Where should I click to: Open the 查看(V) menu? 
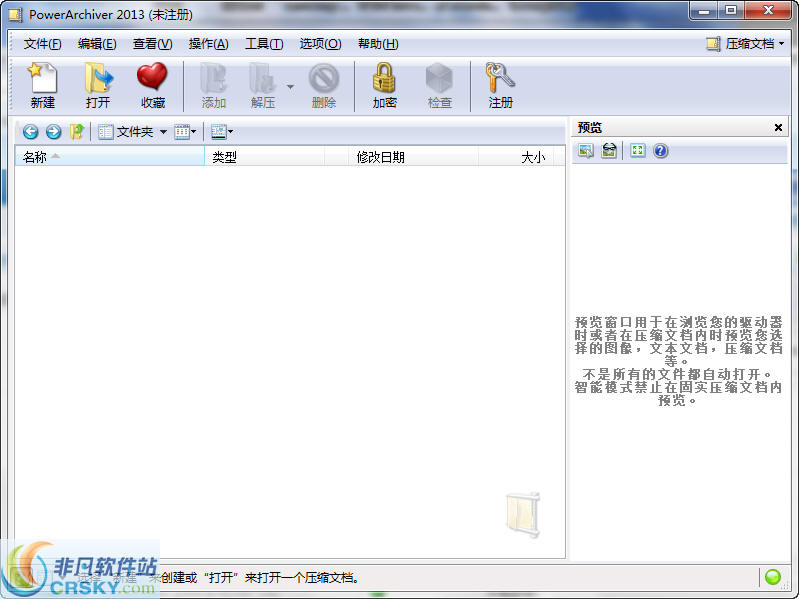coord(152,44)
